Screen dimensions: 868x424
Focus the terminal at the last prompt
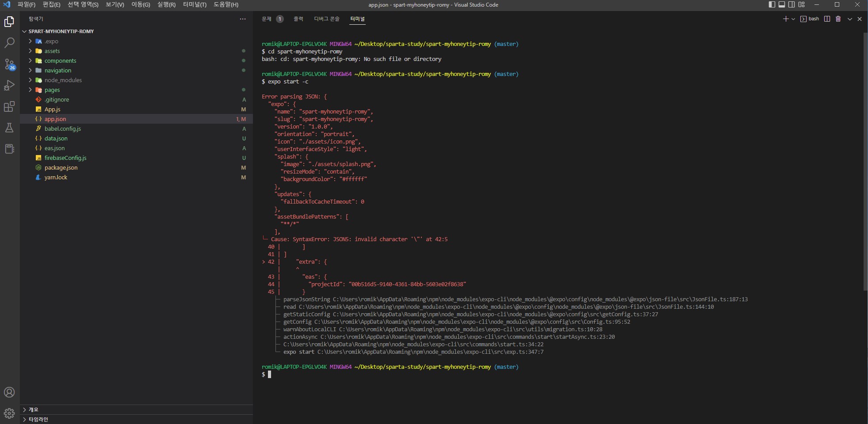tap(269, 375)
